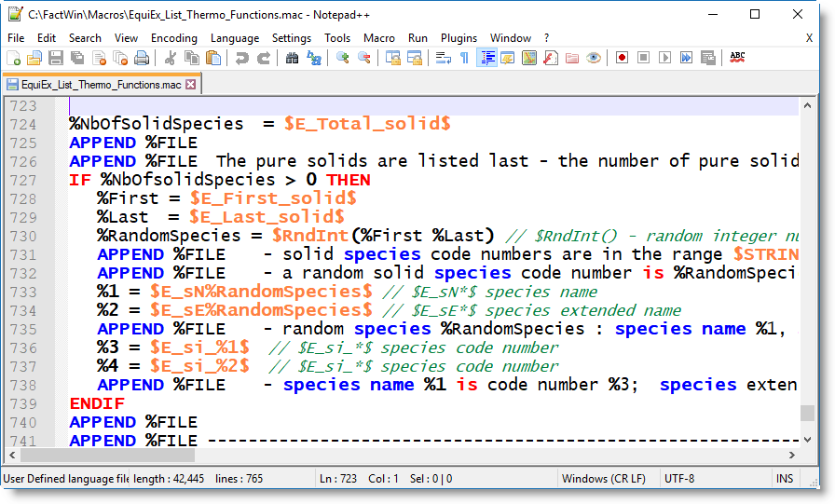This screenshot has height=504, width=835.
Task: Click the vertical scrollbar up arrow
Action: coord(807,106)
